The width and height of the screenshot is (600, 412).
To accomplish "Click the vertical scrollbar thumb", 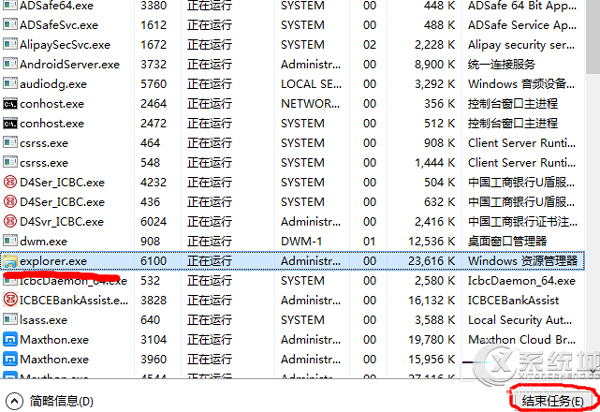I will [x=593, y=37].
